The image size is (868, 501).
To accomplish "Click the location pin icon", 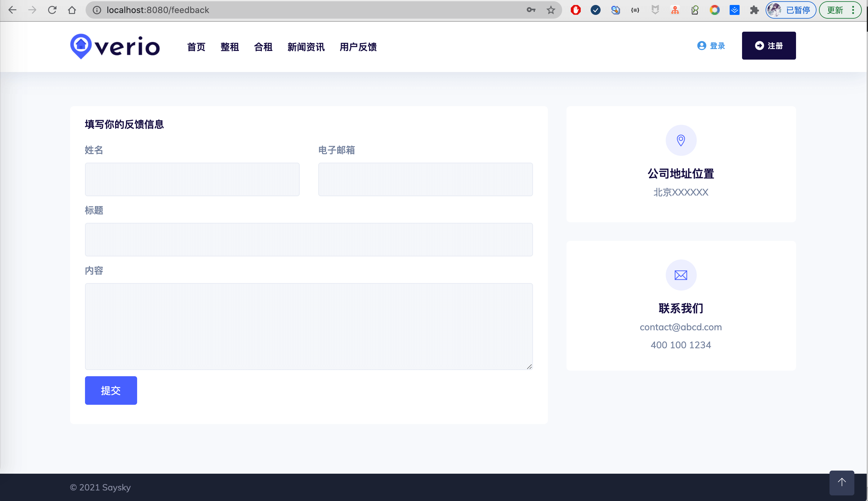I will click(681, 140).
